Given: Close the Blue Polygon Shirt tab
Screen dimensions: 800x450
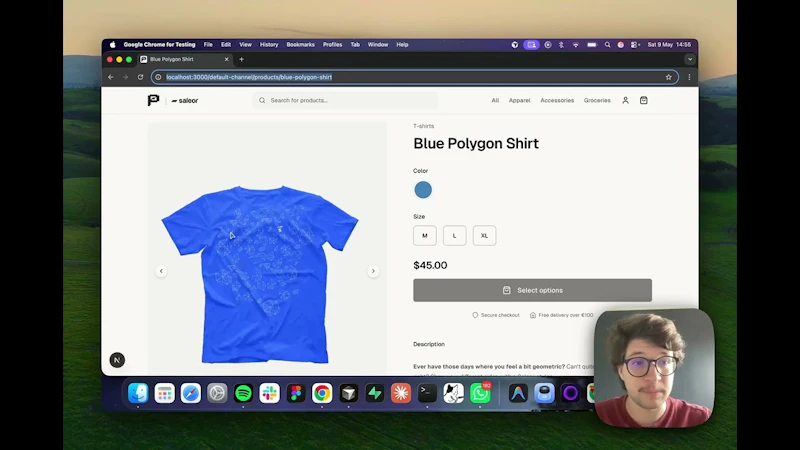Looking at the screenshot, I should (227, 59).
